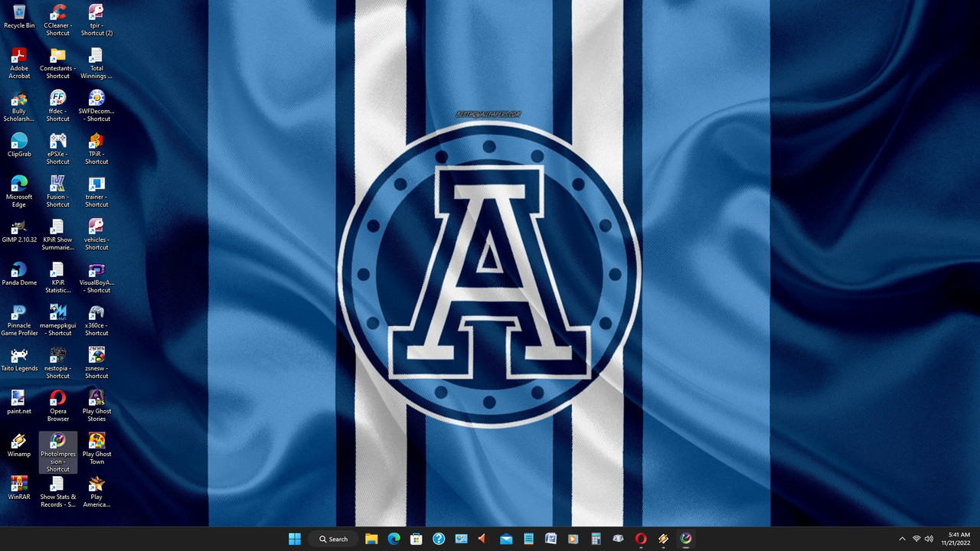980x551 pixels.
Task: Select the Winamp desktop icon
Action: pos(19,445)
